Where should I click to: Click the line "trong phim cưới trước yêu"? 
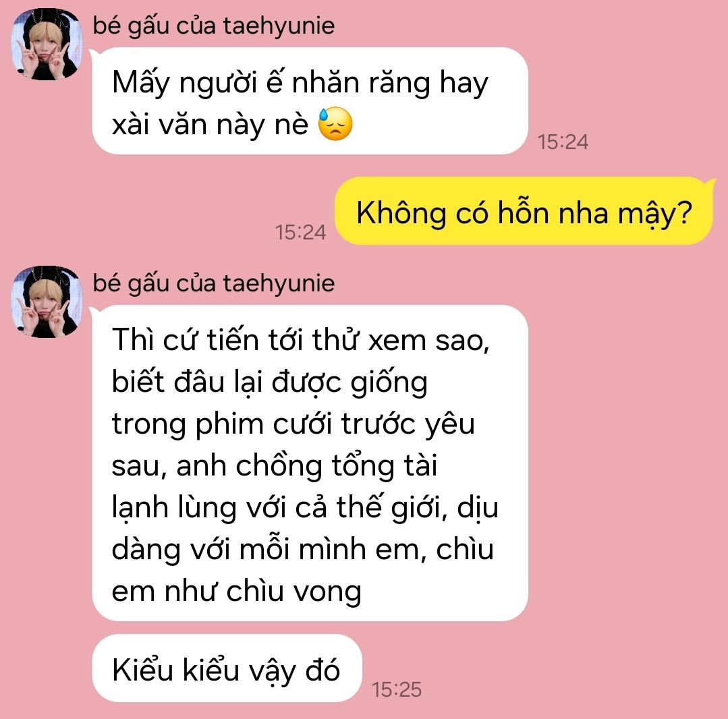293,425
